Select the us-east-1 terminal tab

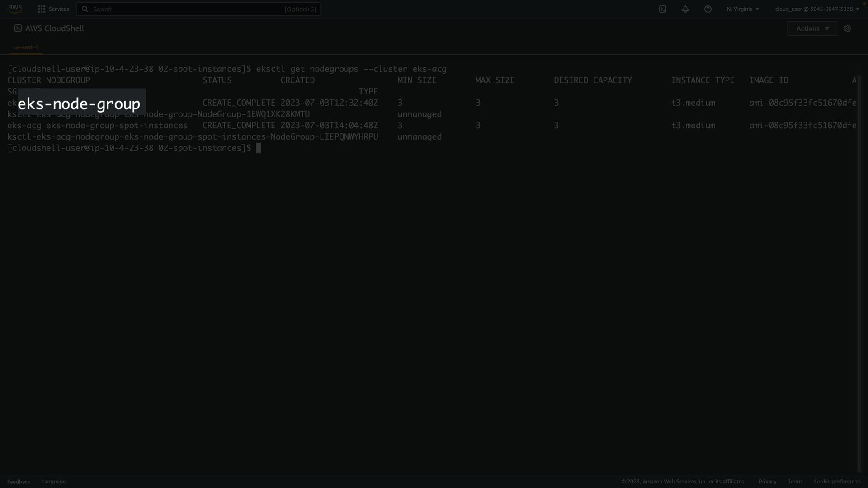[x=26, y=47]
